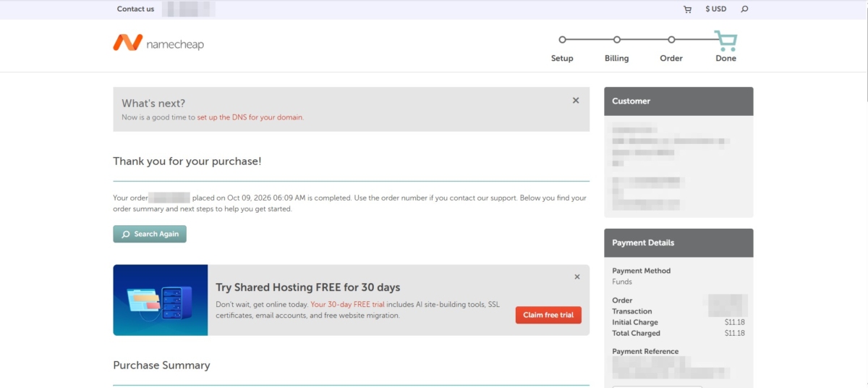Image resolution: width=868 pixels, height=388 pixels.
Task: Click the Thank you for your purchase heading
Action: point(187,161)
